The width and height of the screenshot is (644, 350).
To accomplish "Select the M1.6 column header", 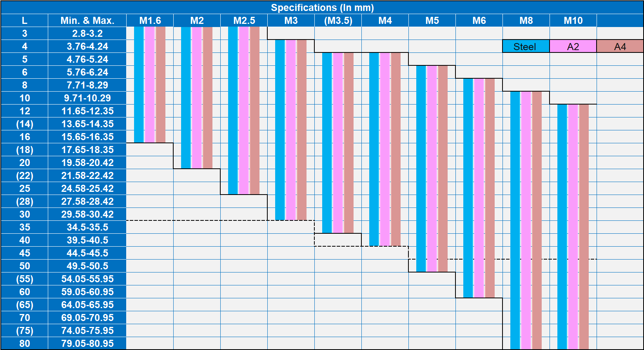I will coord(150,21).
